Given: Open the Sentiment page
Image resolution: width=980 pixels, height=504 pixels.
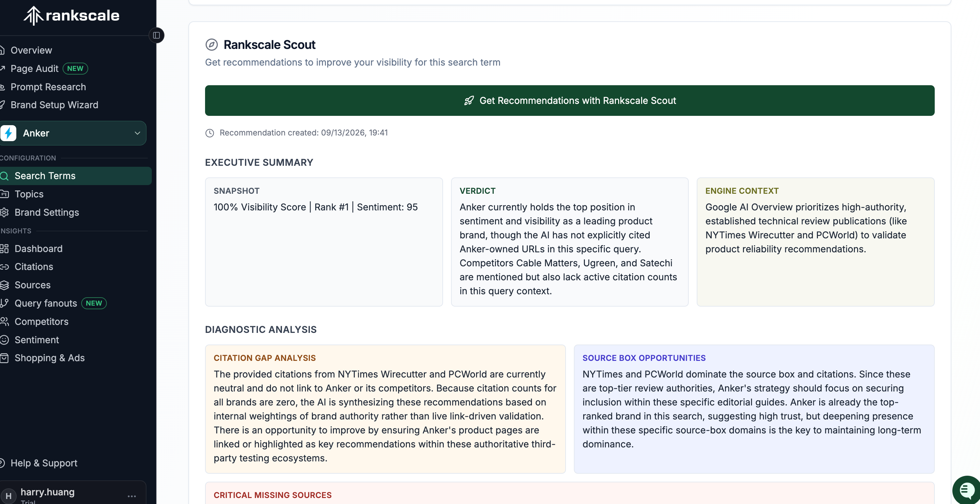Looking at the screenshot, I should tap(37, 340).
